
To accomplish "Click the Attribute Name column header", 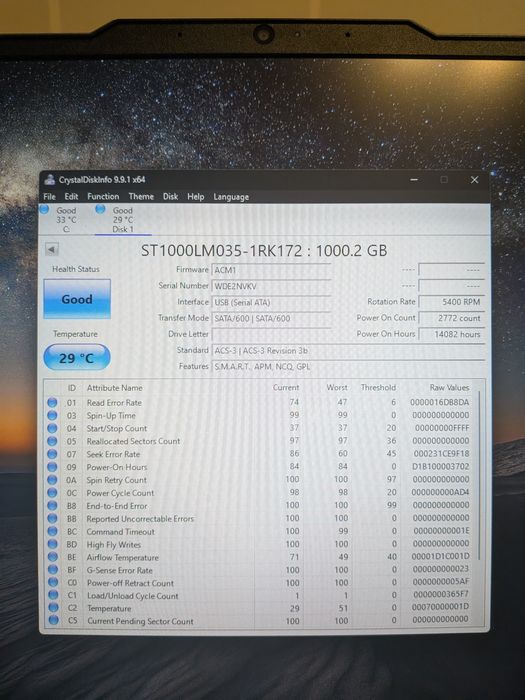I will pos(115,388).
